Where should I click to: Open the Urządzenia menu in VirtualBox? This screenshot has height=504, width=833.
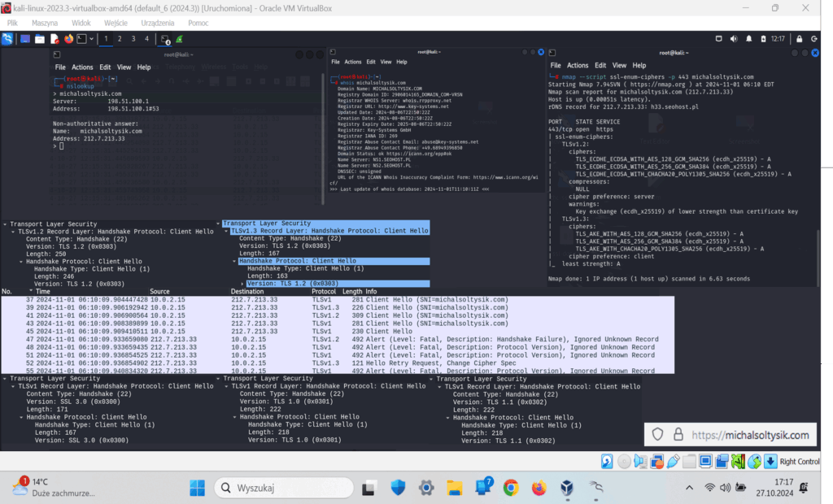(x=157, y=23)
